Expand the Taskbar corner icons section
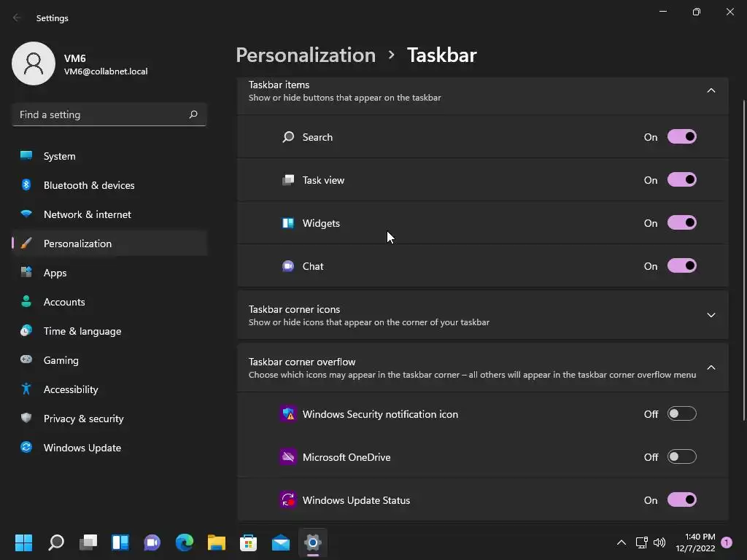 click(711, 315)
